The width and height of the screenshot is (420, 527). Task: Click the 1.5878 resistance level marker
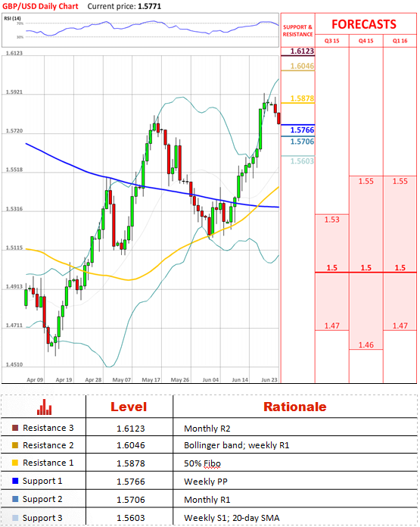pos(302,98)
